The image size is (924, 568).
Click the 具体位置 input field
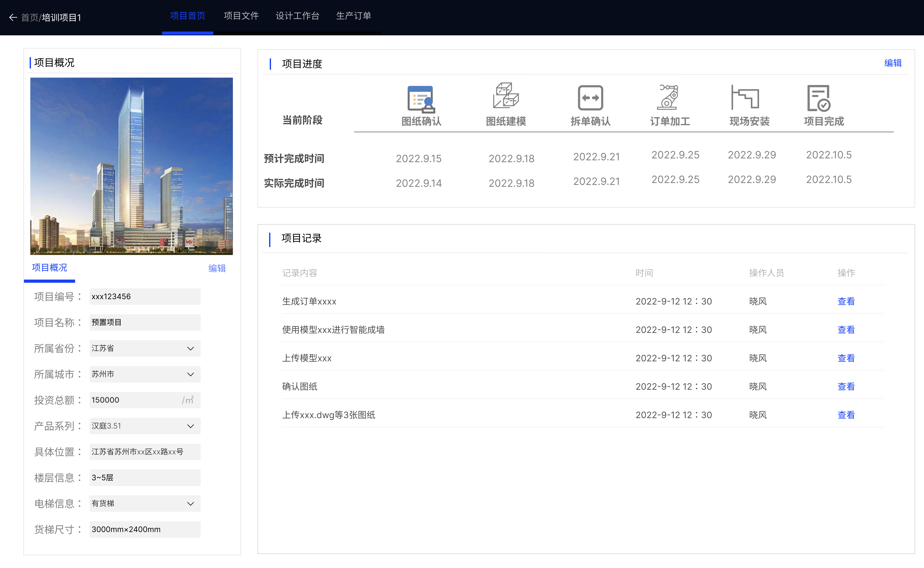coord(145,452)
